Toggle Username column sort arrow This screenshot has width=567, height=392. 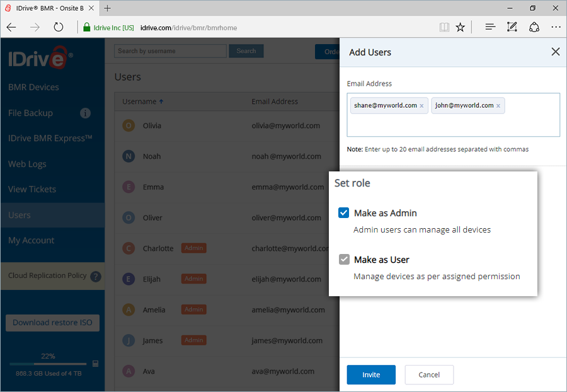click(x=161, y=101)
